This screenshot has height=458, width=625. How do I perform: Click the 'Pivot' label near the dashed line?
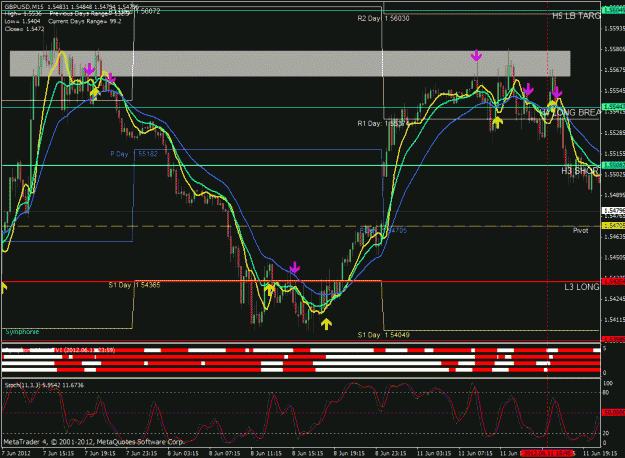pyautogui.click(x=580, y=230)
